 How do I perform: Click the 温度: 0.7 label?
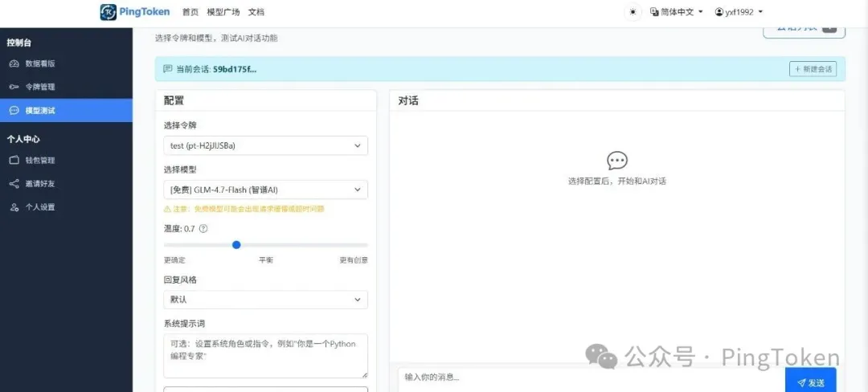tap(179, 228)
